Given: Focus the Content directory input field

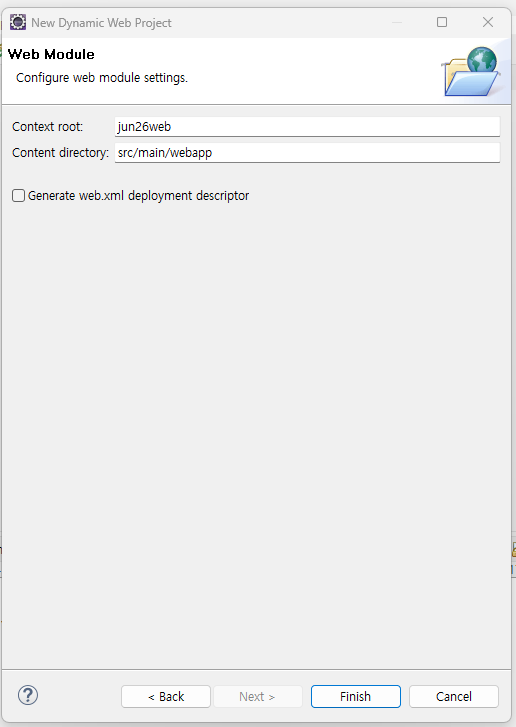Looking at the screenshot, I should [307, 153].
